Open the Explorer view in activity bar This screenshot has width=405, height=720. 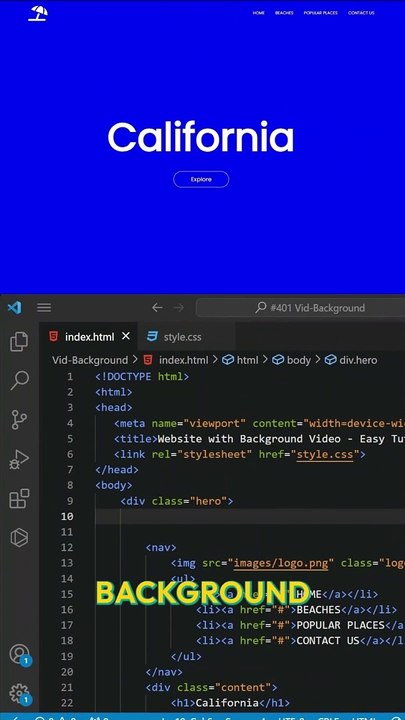[19, 342]
